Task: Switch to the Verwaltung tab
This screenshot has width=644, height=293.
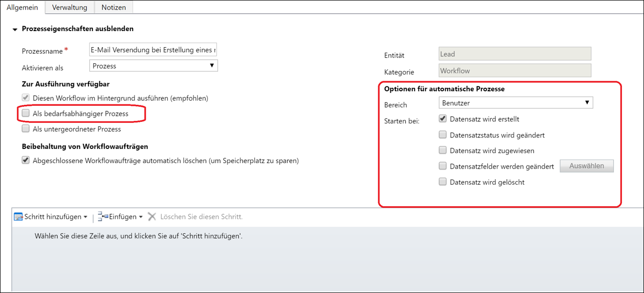Action: [x=69, y=7]
